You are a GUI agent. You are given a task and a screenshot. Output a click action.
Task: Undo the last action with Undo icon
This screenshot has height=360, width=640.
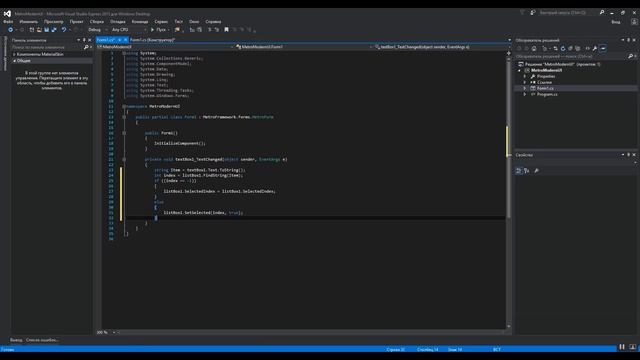(64, 30)
